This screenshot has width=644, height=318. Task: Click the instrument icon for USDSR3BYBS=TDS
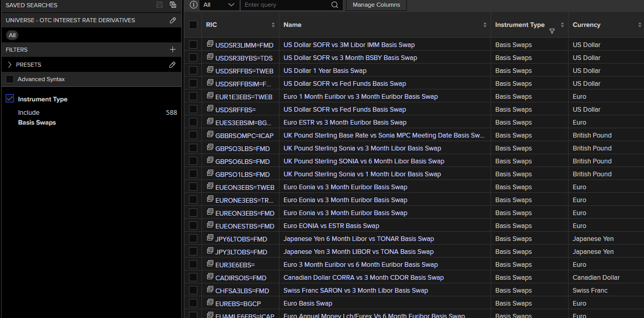pos(210,57)
